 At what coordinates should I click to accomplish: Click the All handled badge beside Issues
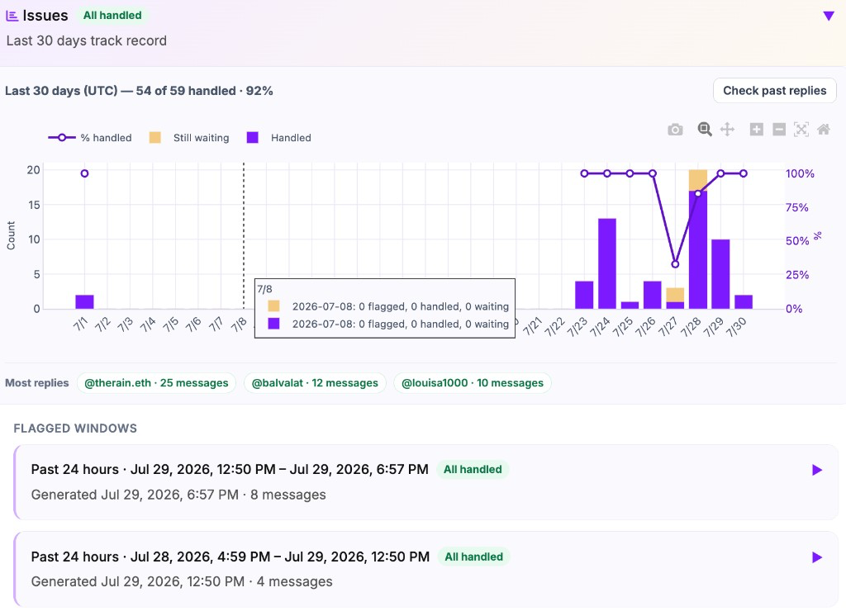(112, 15)
